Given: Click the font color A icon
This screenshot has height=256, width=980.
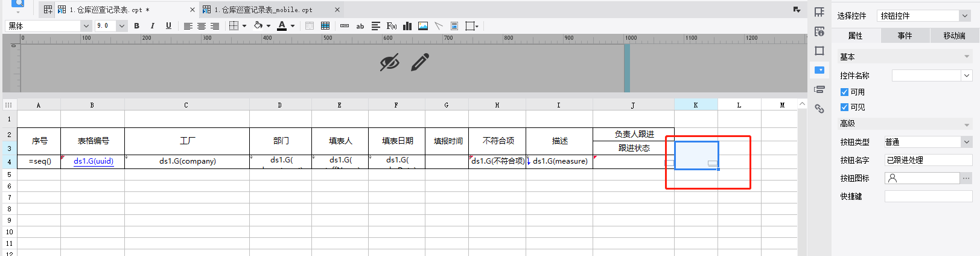Looking at the screenshot, I should 282,26.
